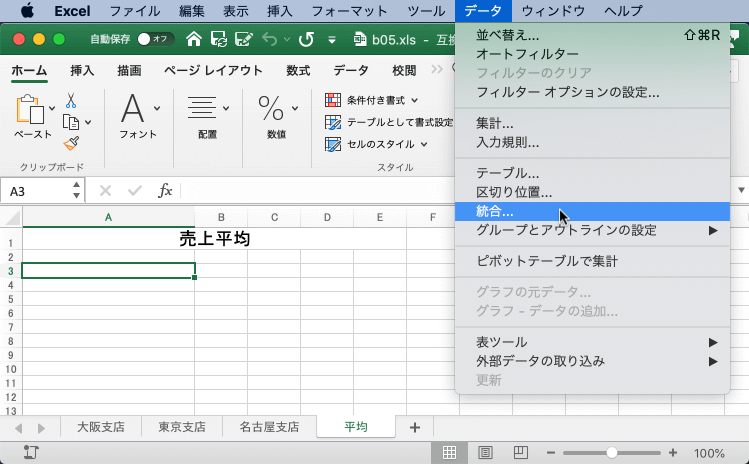Choose ピボットテーブルで集計 menu item

click(592, 261)
